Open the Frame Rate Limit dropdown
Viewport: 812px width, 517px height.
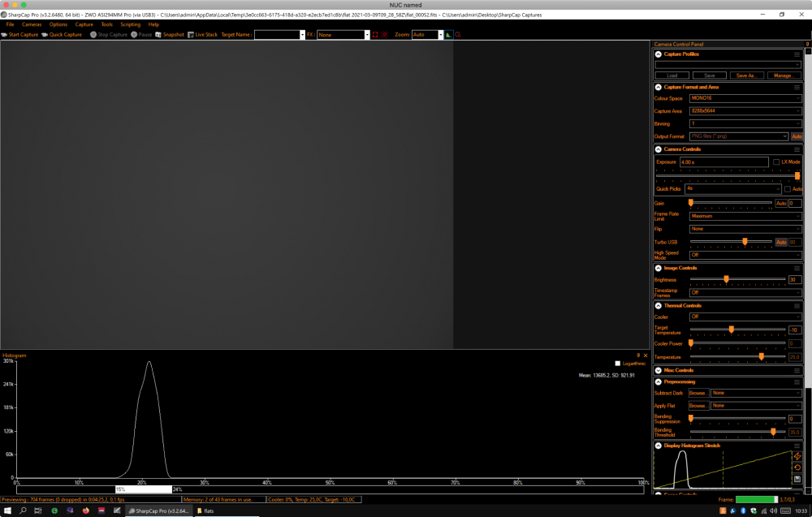[x=745, y=217]
